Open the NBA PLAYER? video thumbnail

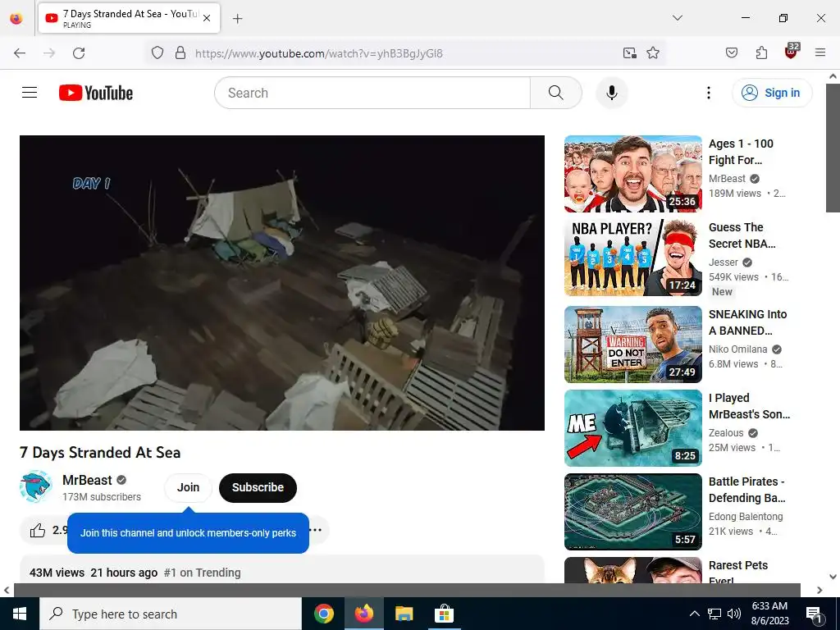[x=632, y=258]
